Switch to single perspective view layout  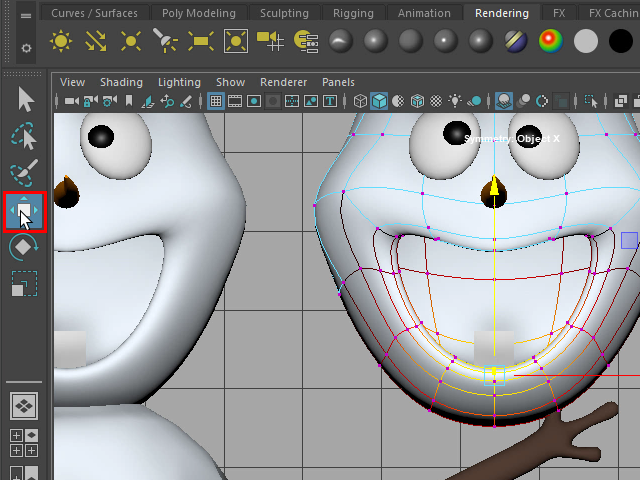pyautogui.click(x=24, y=406)
